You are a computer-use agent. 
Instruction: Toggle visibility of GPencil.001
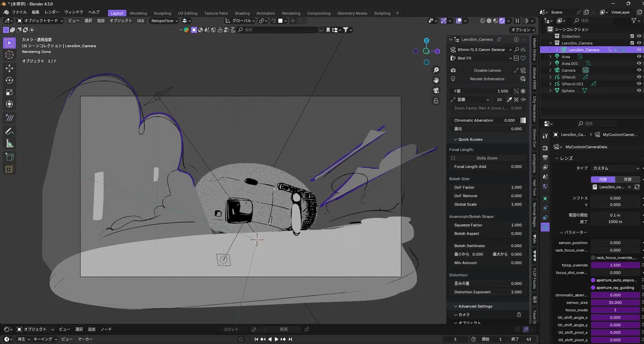[x=639, y=84]
